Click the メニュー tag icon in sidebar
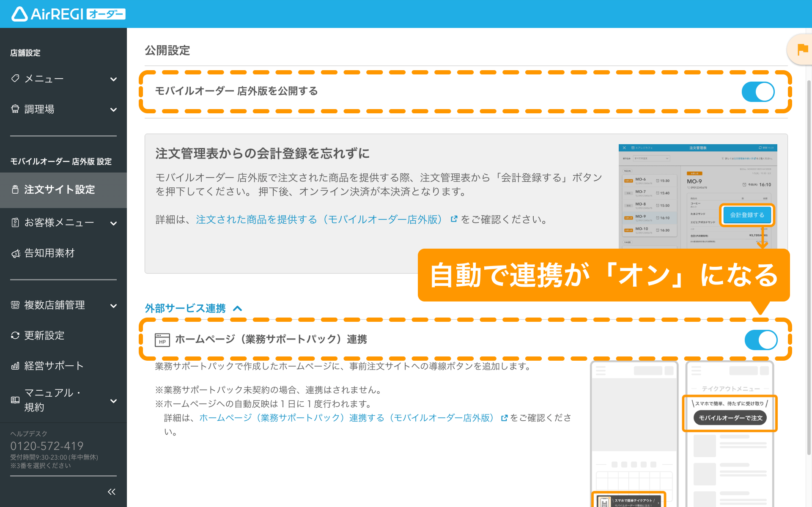 [x=15, y=78]
